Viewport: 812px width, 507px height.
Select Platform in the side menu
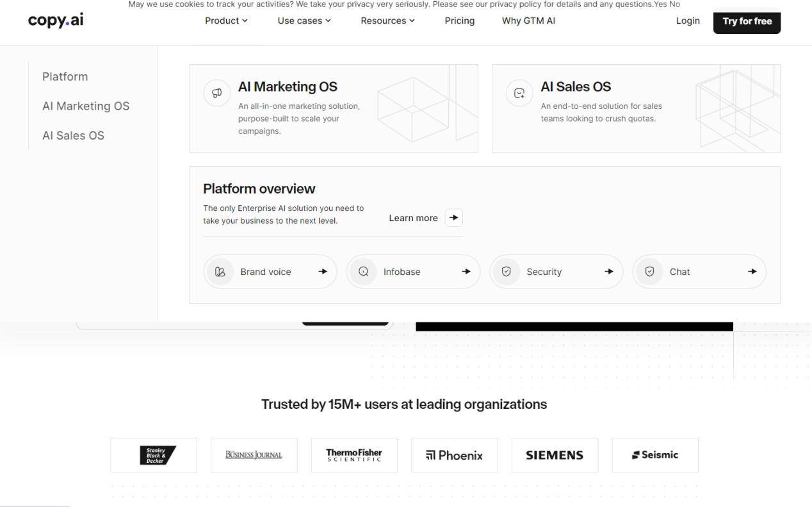pyautogui.click(x=65, y=76)
